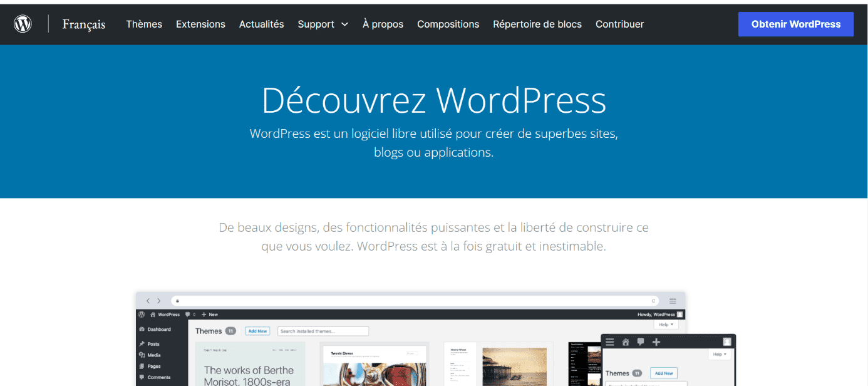
Task: Open Posts in admin sidebar
Action: tap(150, 343)
